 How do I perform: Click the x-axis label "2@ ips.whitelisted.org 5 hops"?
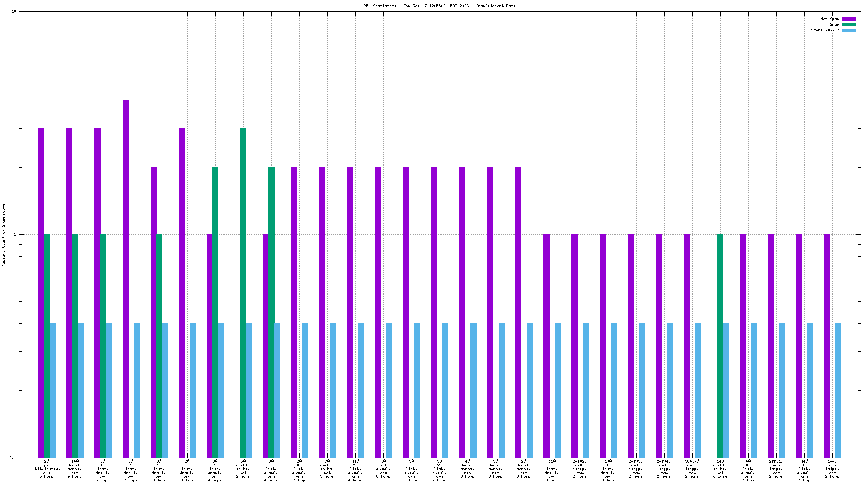point(47,469)
